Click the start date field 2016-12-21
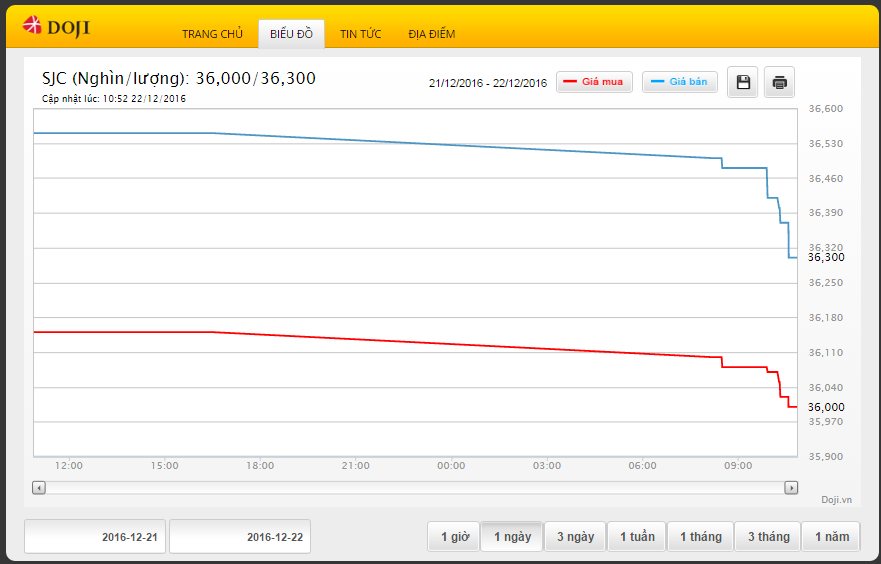This screenshot has width=881, height=564. point(95,536)
